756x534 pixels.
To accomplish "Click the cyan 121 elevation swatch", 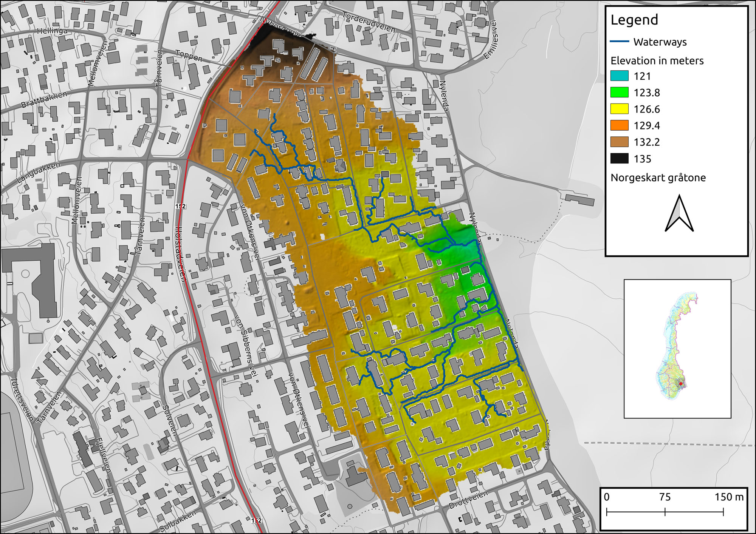I will click(619, 76).
